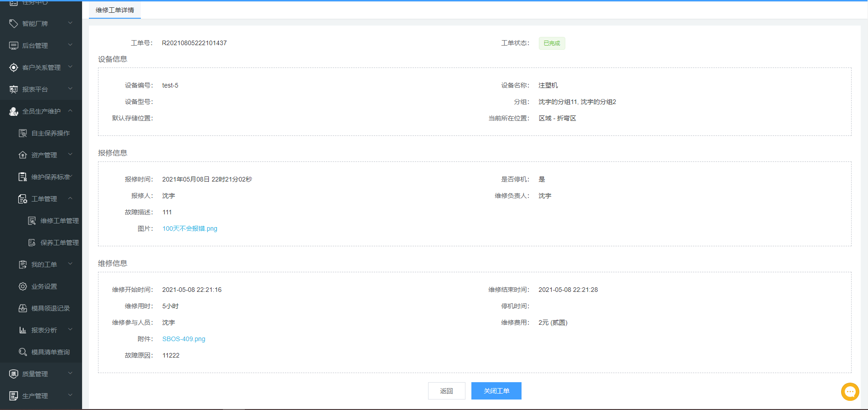
Task: Click the 模具清单查询 magnifier icon
Action: (23, 352)
